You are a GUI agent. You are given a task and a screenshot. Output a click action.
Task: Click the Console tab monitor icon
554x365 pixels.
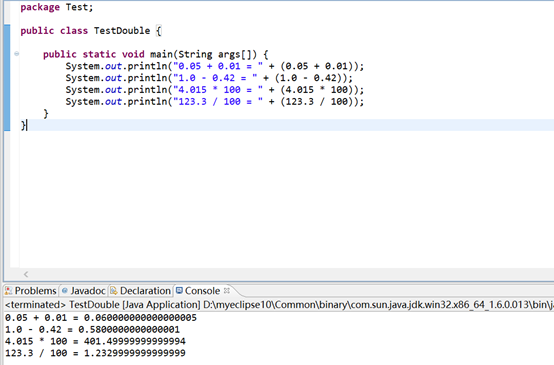click(179, 290)
